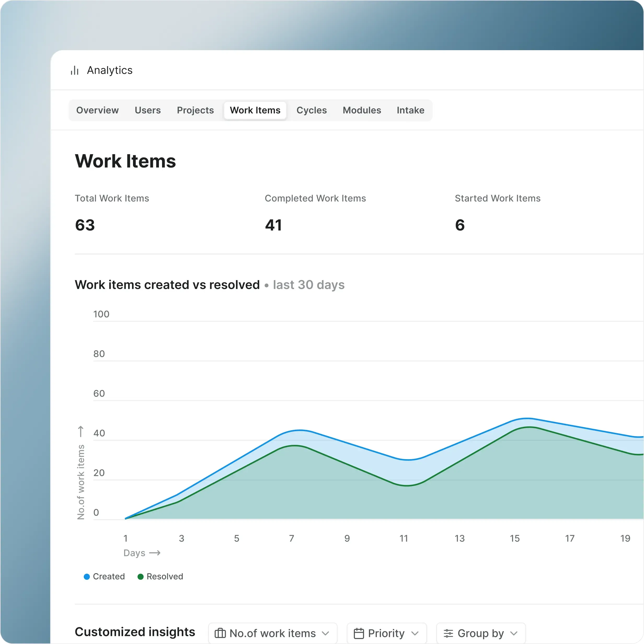644x644 pixels.
Task: Click the Completed Work Items value 41
Action: [x=273, y=225]
